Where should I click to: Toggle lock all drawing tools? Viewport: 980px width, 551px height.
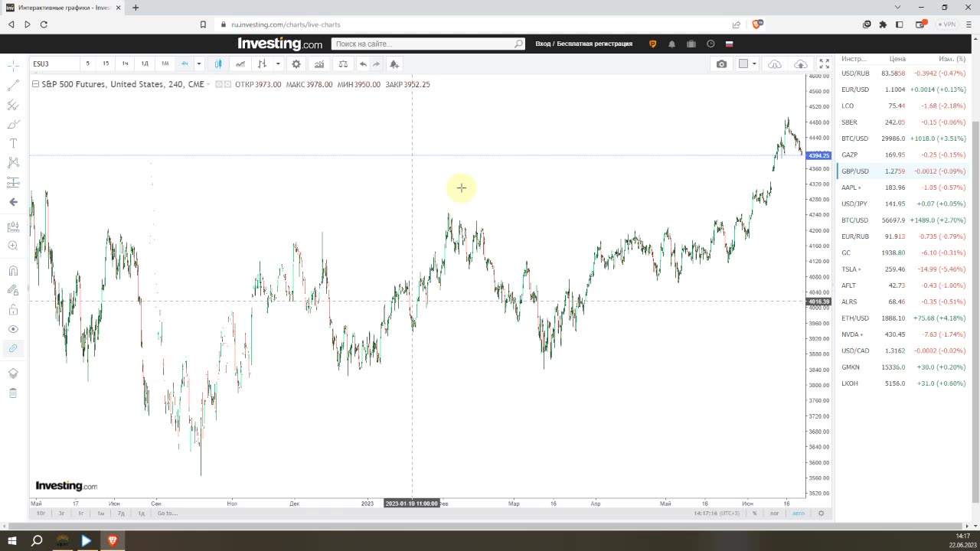point(13,310)
